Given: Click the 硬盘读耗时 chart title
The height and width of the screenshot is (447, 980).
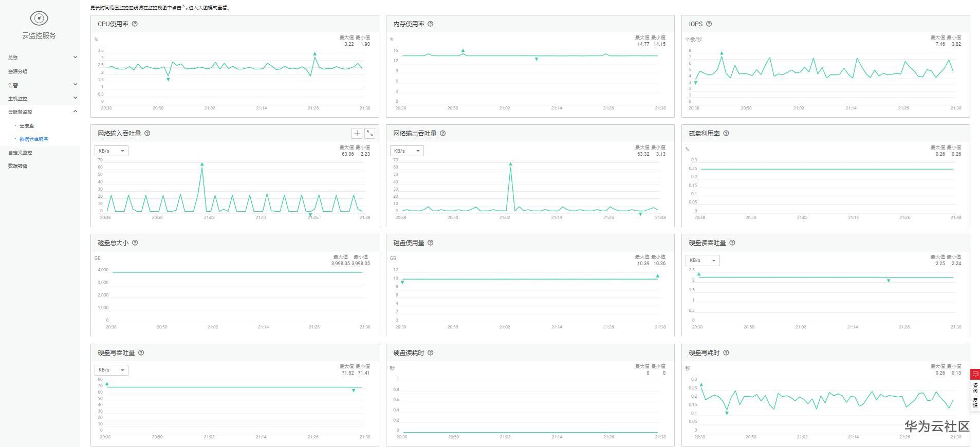Looking at the screenshot, I should click(x=409, y=353).
